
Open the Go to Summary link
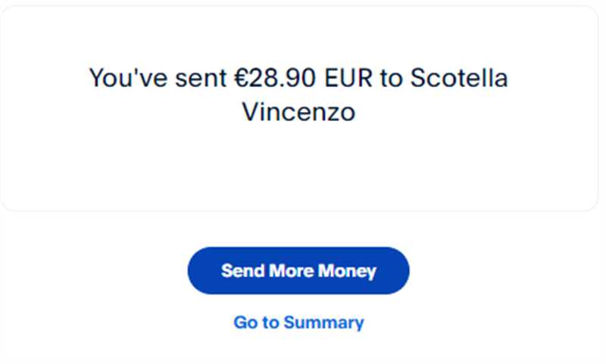[298, 322]
